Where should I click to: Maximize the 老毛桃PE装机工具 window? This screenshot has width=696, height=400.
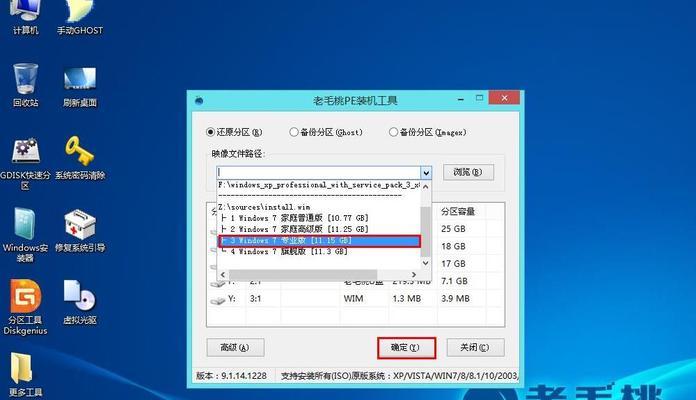[479, 98]
